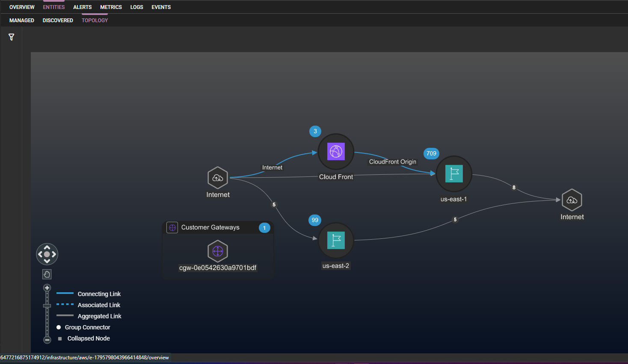Click the us-east-2 flag node icon
The height and width of the screenshot is (364, 628).
click(336, 240)
